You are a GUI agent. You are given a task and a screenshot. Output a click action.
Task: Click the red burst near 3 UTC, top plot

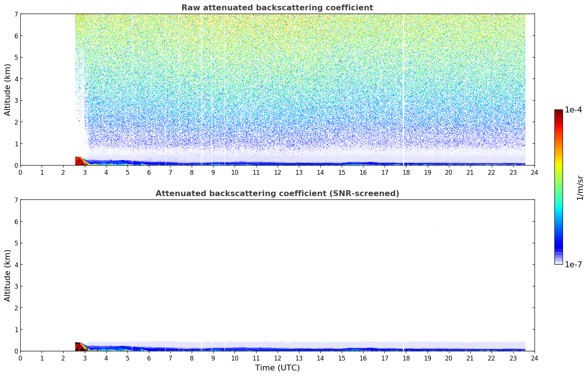click(79, 161)
